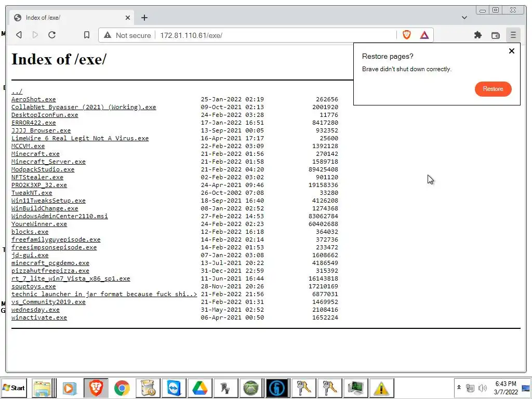Click the network tray icon

470,388
